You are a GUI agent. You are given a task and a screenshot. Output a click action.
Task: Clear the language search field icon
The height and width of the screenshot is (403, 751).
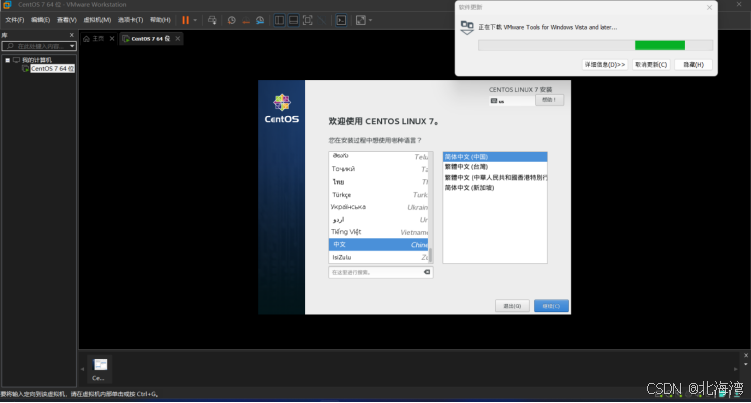click(427, 272)
